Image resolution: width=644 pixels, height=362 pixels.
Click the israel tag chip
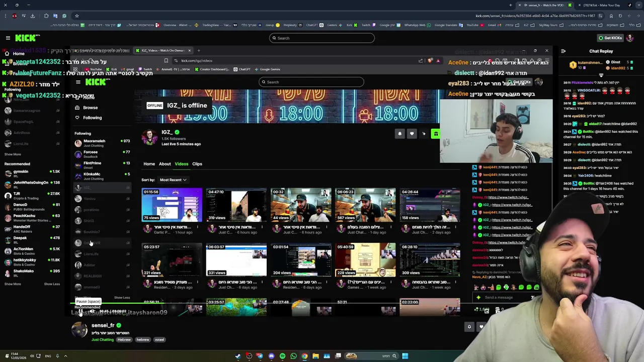tap(159, 339)
